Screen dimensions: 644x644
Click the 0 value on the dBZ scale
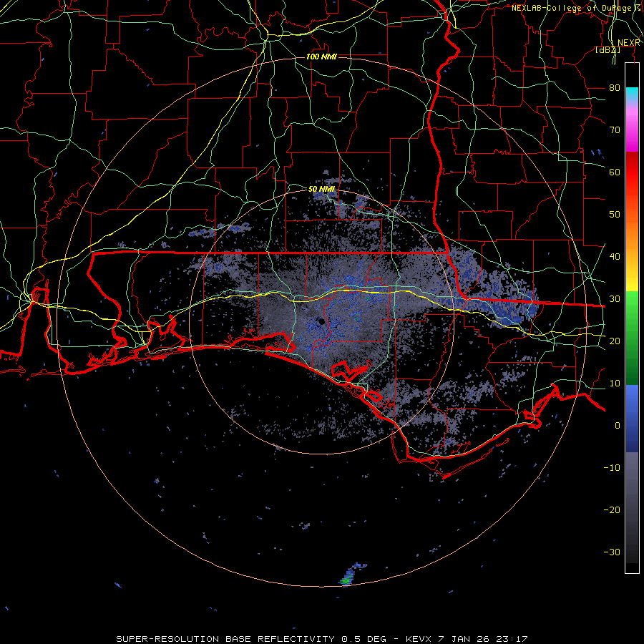tap(618, 426)
